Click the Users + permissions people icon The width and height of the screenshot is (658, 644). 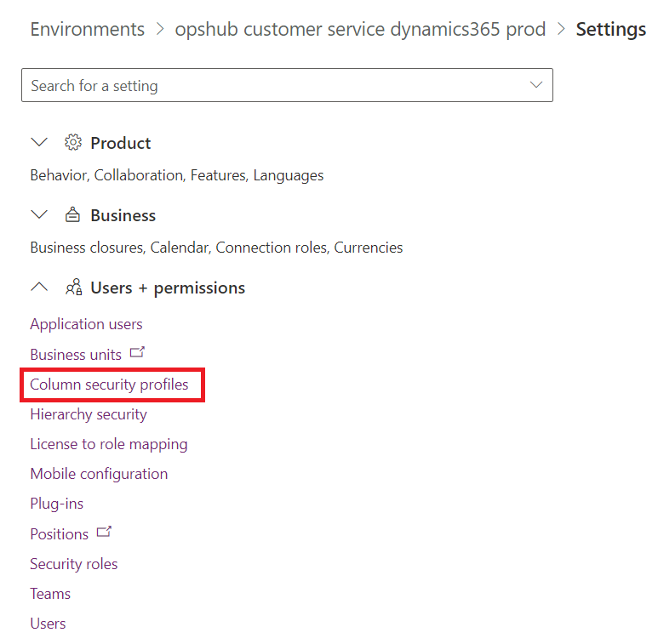click(73, 288)
